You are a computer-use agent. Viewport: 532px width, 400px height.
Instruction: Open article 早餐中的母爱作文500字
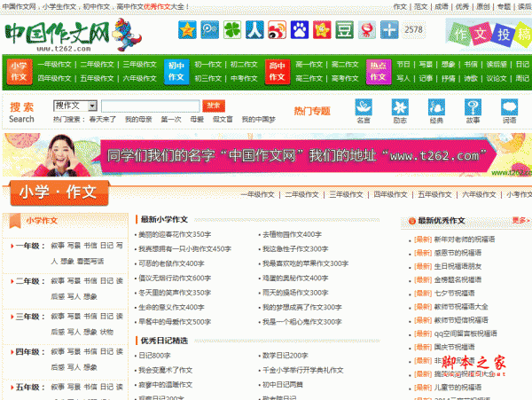click(175, 322)
